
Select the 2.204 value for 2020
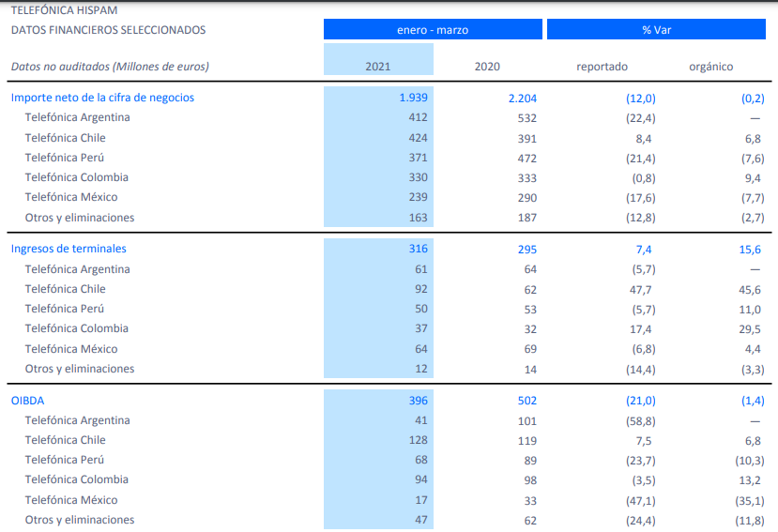[523, 99]
